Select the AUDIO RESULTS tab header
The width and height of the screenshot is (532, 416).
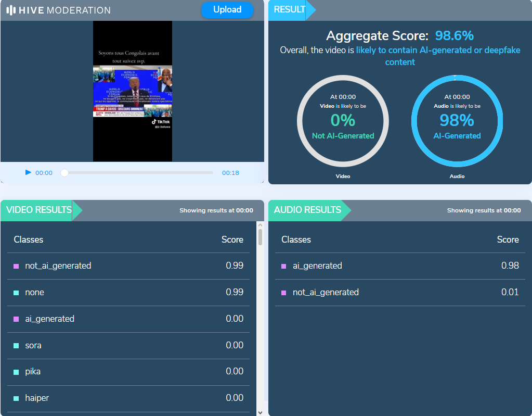click(307, 210)
